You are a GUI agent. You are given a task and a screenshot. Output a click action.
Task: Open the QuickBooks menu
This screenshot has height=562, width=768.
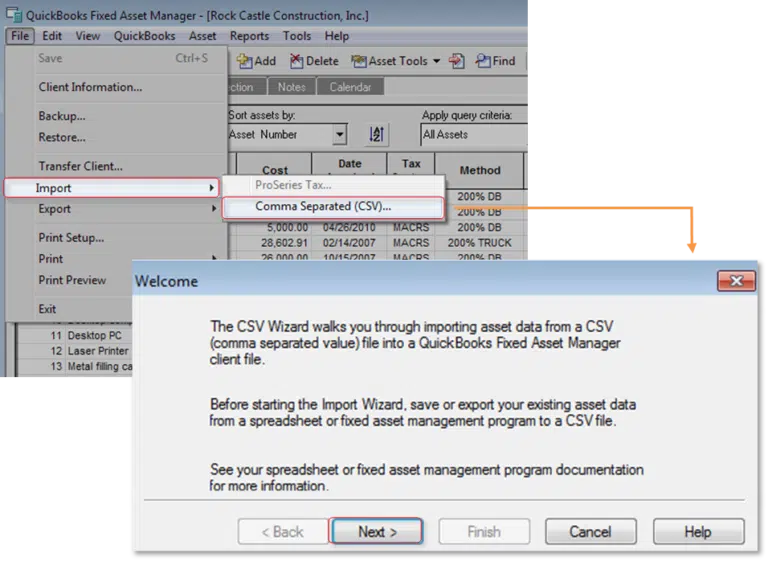click(144, 36)
